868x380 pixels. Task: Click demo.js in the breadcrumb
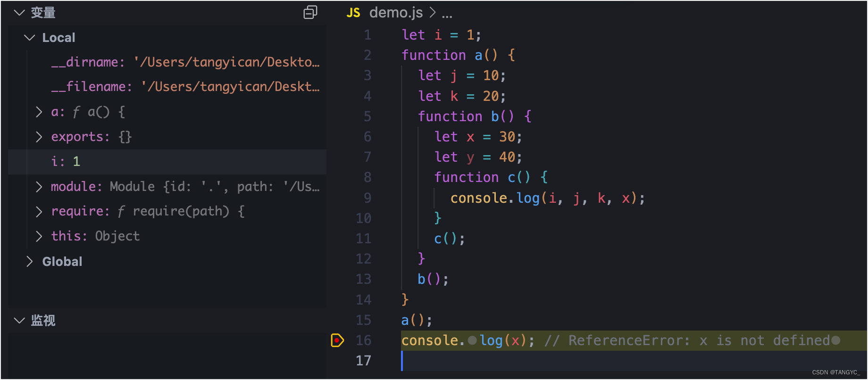[396, 13]
